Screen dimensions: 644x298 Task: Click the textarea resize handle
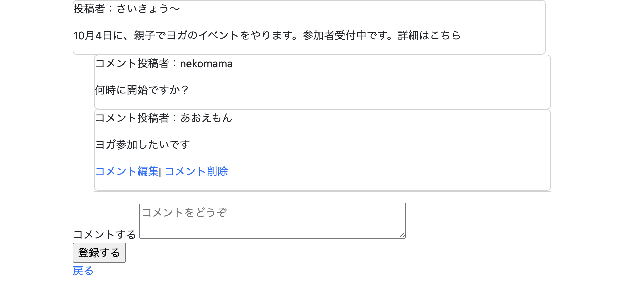[403, 236]
